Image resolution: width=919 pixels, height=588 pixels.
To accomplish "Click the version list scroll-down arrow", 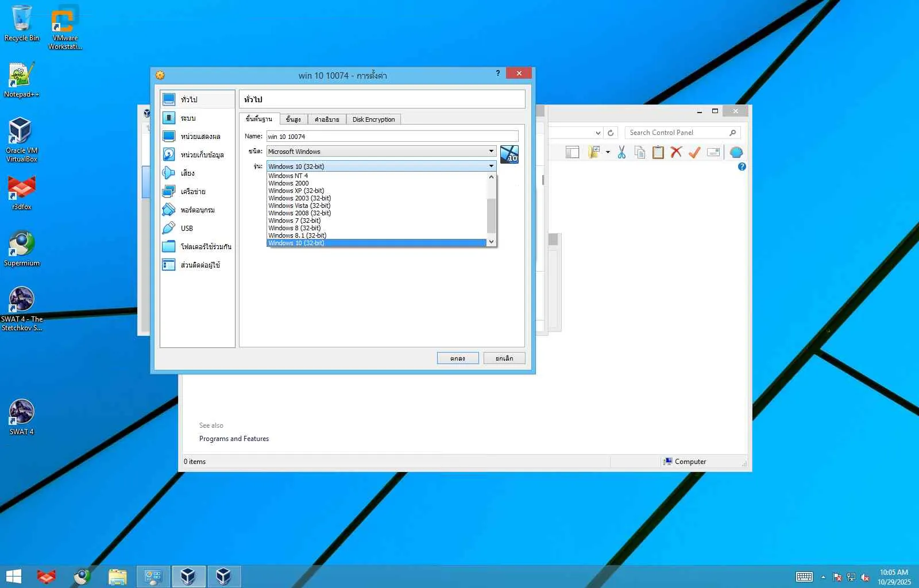I will coord(491,242).
